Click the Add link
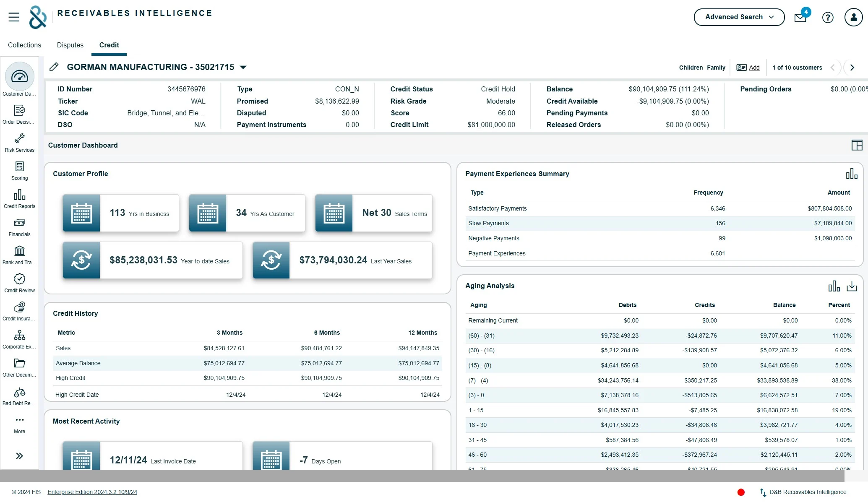Image resolution: width=868 pixels, height=502 pixels. coord(754,68)
